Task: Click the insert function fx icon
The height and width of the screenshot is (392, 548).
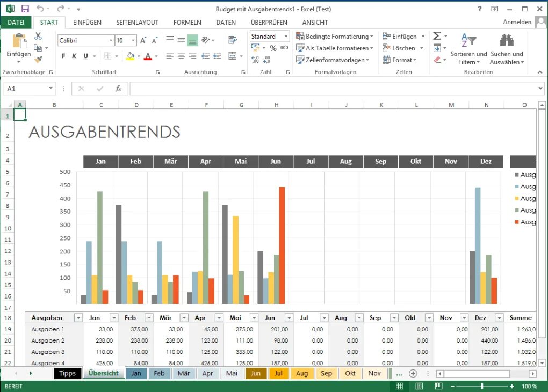Action: point(119,89)
